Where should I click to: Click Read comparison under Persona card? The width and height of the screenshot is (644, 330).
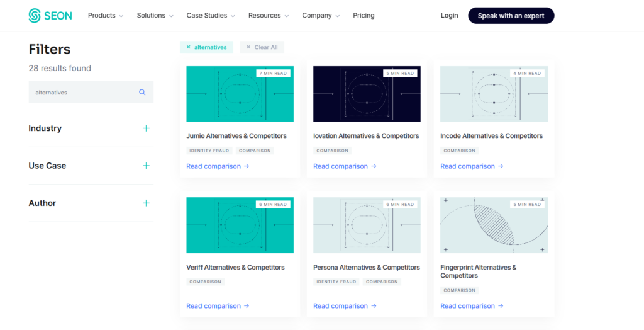(345, 306)
